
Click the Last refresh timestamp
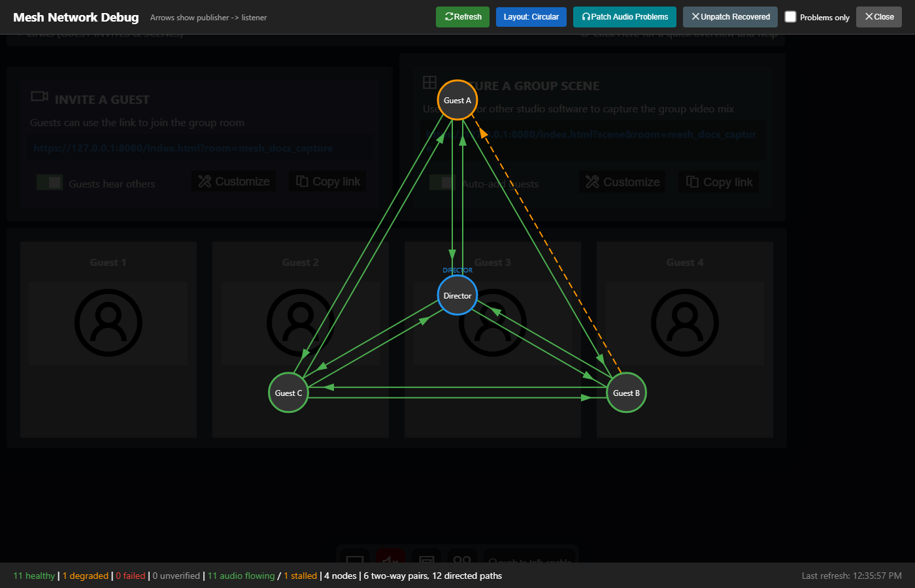[852, 576]
